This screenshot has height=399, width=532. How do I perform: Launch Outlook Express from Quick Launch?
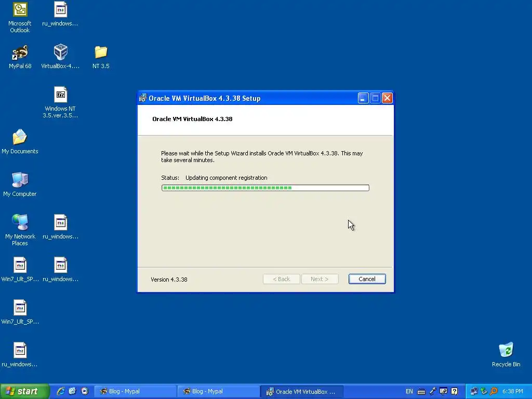pyautogui.click(x=73, y=391)
